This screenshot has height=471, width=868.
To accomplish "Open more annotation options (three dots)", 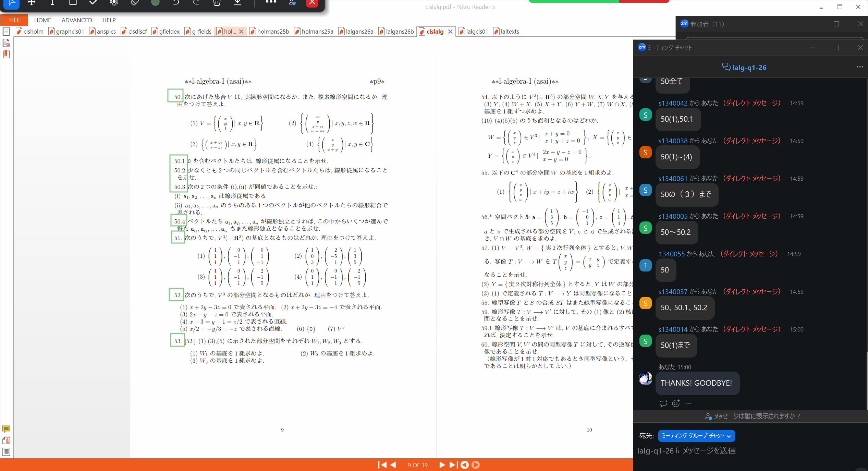I will click(x=271, y=2).
